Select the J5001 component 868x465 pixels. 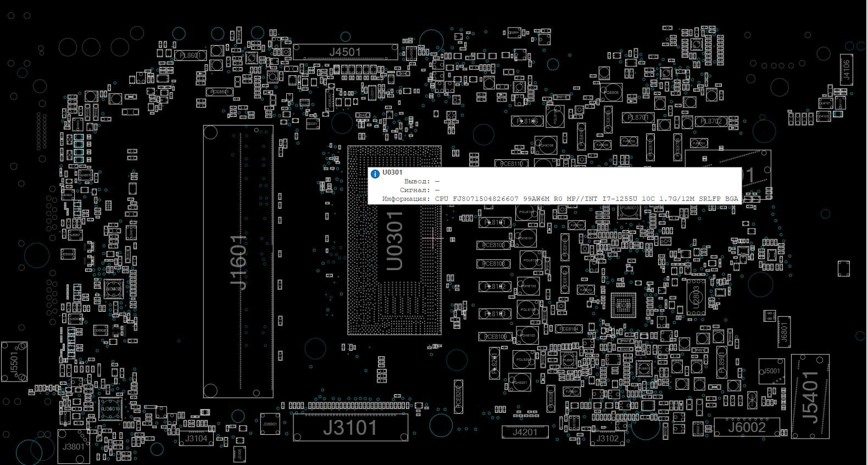[771, 372]
